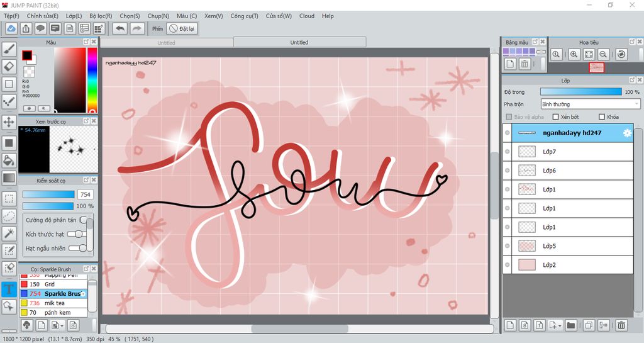
Task: Select the Eraser tool
Action: tap(9, 66)
